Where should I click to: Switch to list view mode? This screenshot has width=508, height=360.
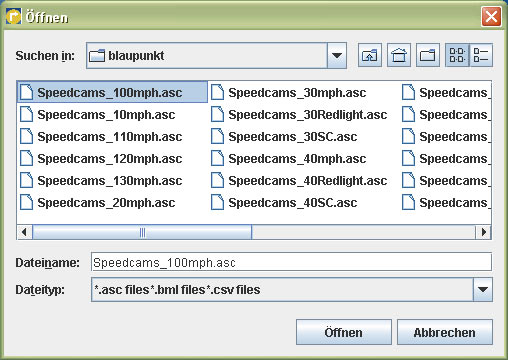tap(457, 55)
